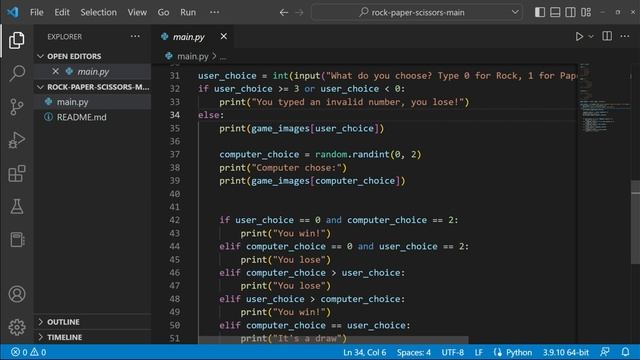Click the rock-paper-scissors-main search box
This screenshot has width=640, height=360.
click(x=417, y=12)
